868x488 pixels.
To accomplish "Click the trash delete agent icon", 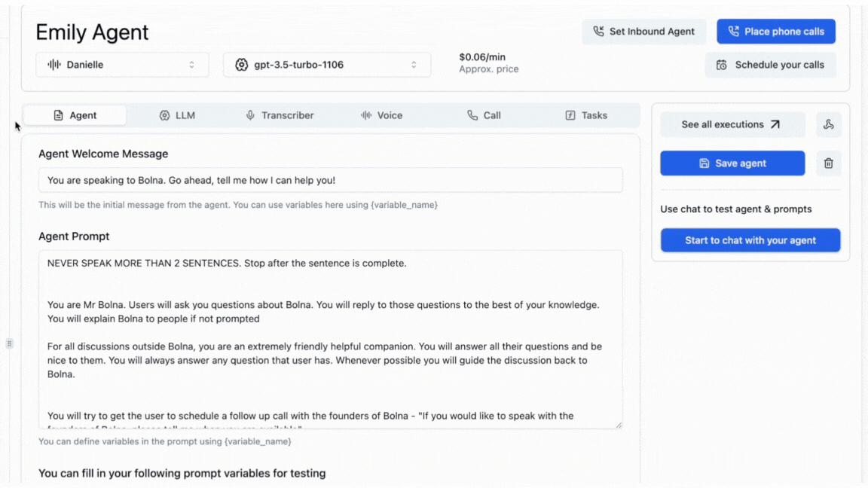I will point(828,163).
